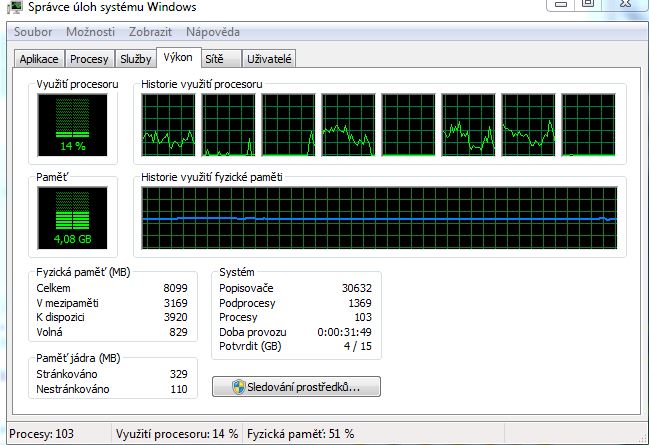Open the Nápověda menu
649x445 pixels.
click(x=212, y=32)
